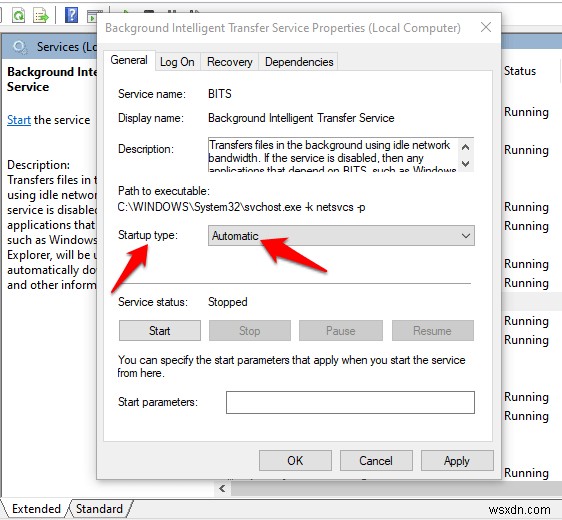Click the Stopped service status text

click(x=228, y=302)
